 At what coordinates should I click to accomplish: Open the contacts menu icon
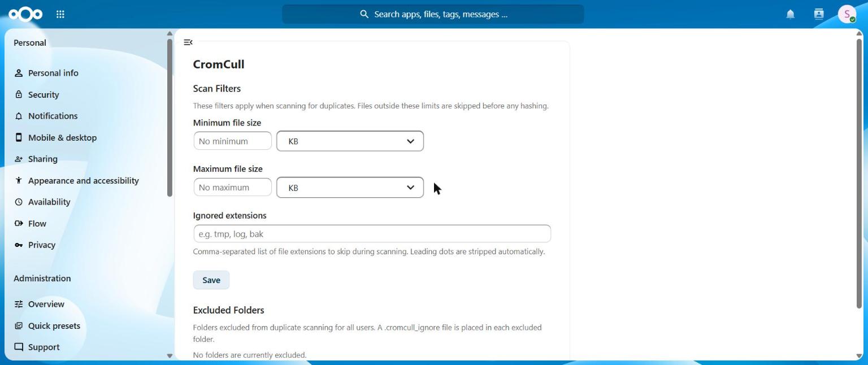pyautogui.click(x=819, y=14)
